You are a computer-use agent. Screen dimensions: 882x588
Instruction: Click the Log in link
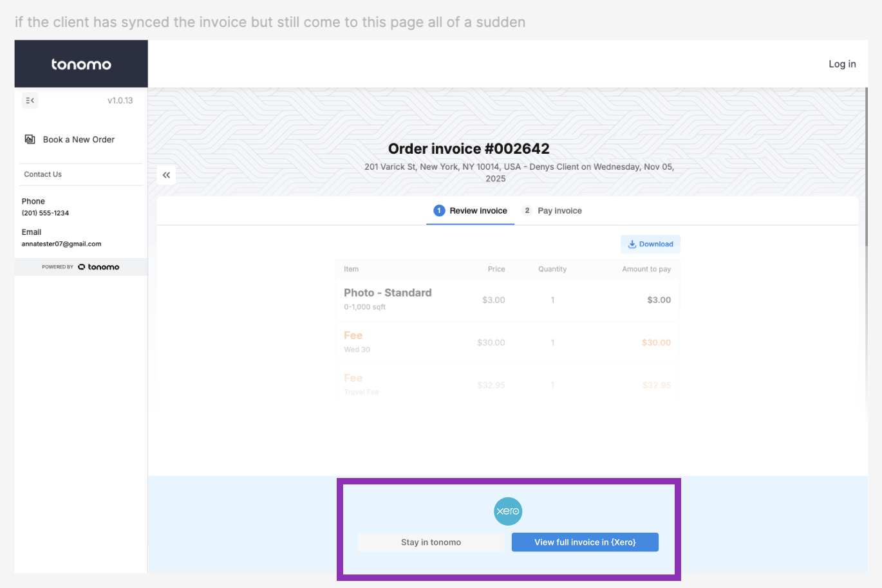[842, 64]
